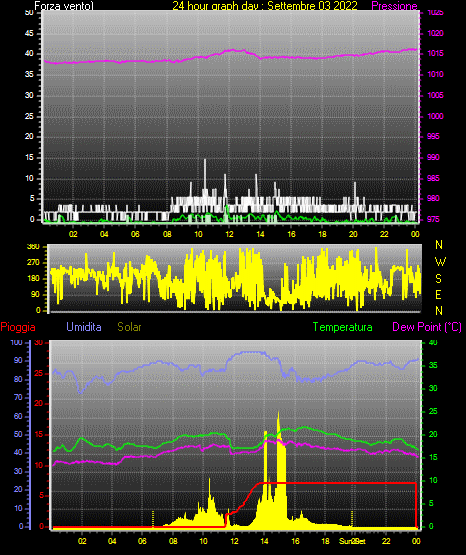Click the '990' pressure axis value
This screenshot has height=555, width=466.
click(x=433, y=157)
